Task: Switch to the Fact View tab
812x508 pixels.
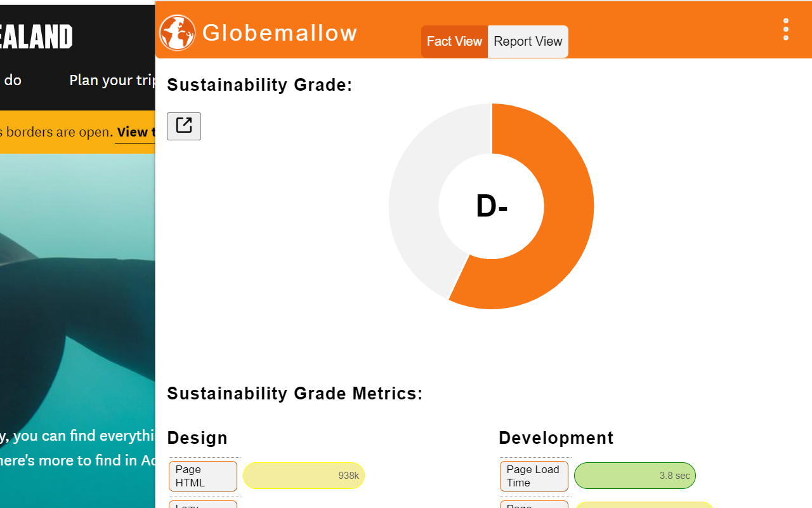Action: click(x=454, y=42)
